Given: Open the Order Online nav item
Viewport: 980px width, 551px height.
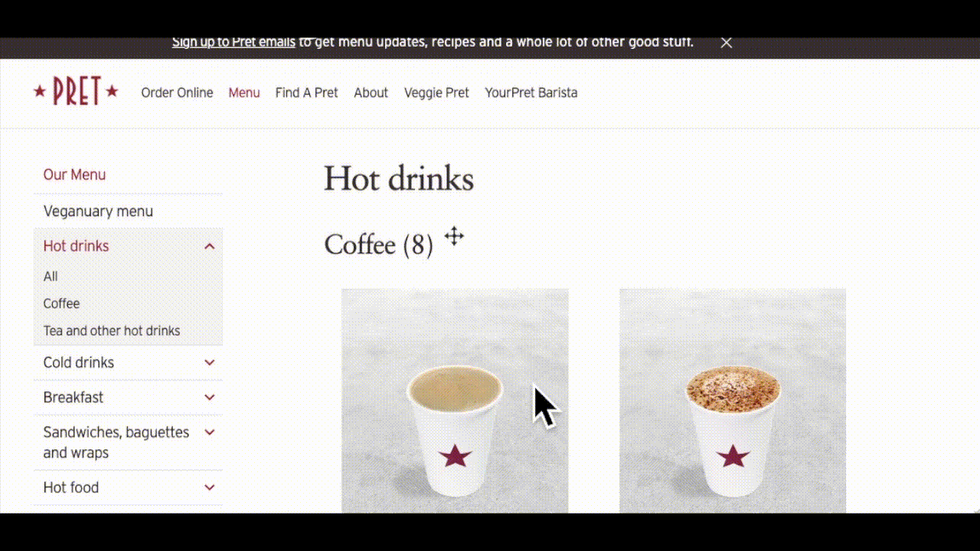Looking at the screenshot, I should point(177,93).
